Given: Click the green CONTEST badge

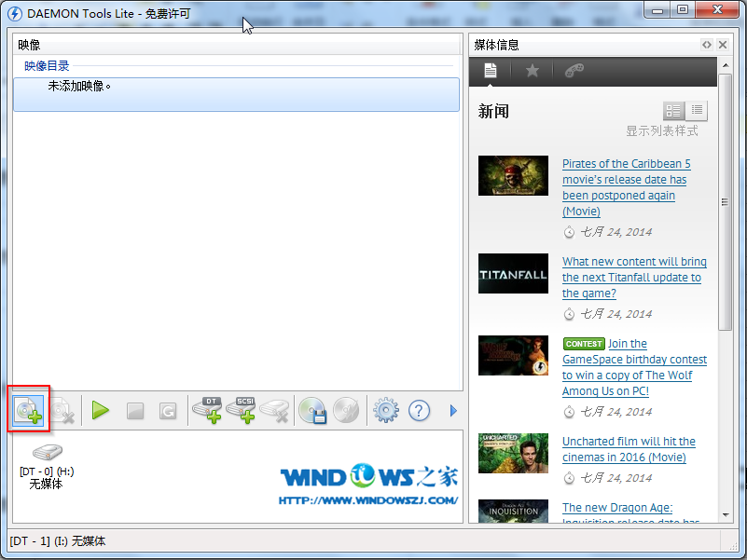Looking at the screenshot, I should [x=584, y=344].
